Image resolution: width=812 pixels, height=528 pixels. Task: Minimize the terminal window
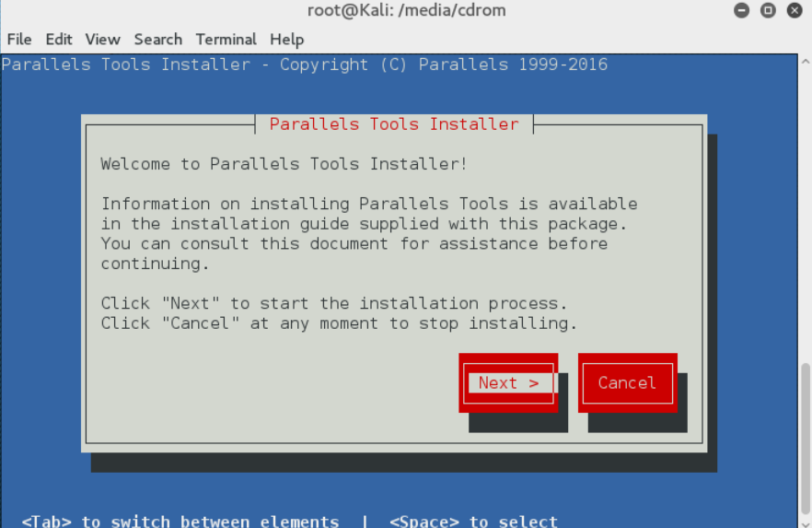pyautogui.click(x=742, y=10)
